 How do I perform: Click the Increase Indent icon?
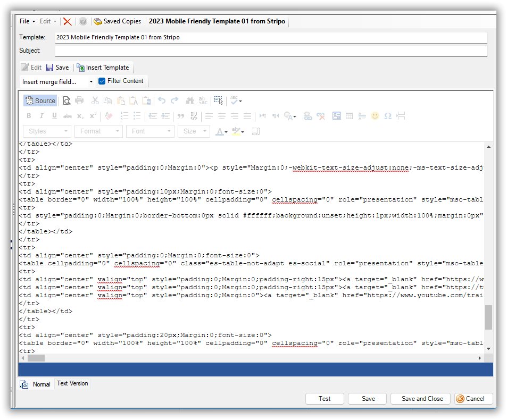[x=165, y=116]
